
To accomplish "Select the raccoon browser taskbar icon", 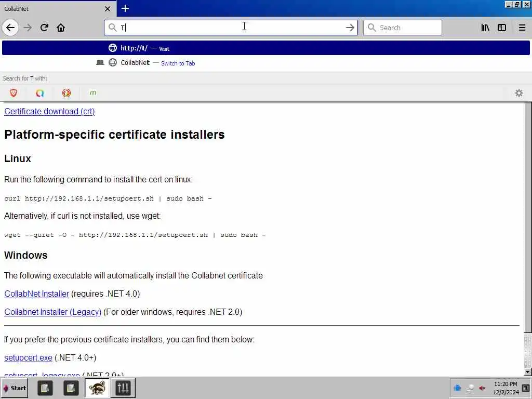I will (x=97, y=388).
